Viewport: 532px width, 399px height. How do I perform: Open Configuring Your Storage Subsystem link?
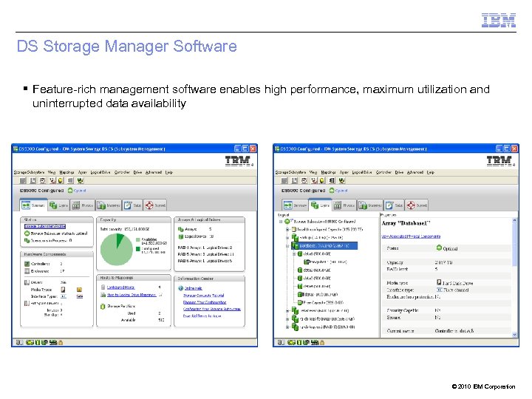(x=212, y=309)
